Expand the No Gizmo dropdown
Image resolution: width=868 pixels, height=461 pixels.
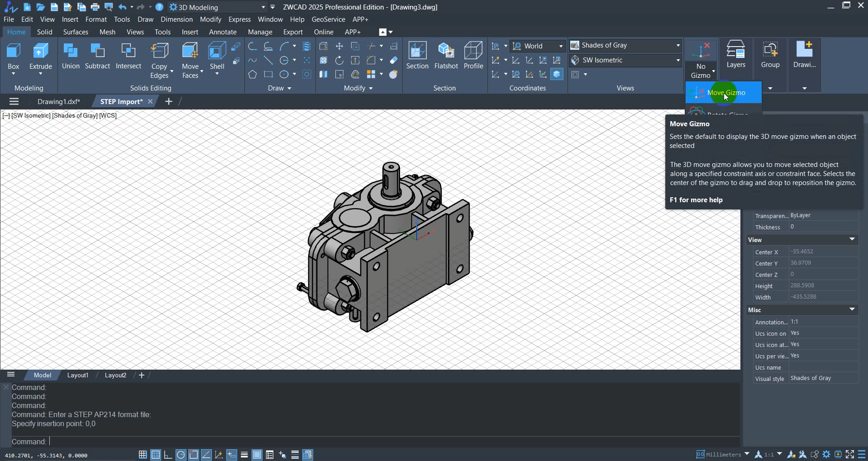[x=701, y=71]
